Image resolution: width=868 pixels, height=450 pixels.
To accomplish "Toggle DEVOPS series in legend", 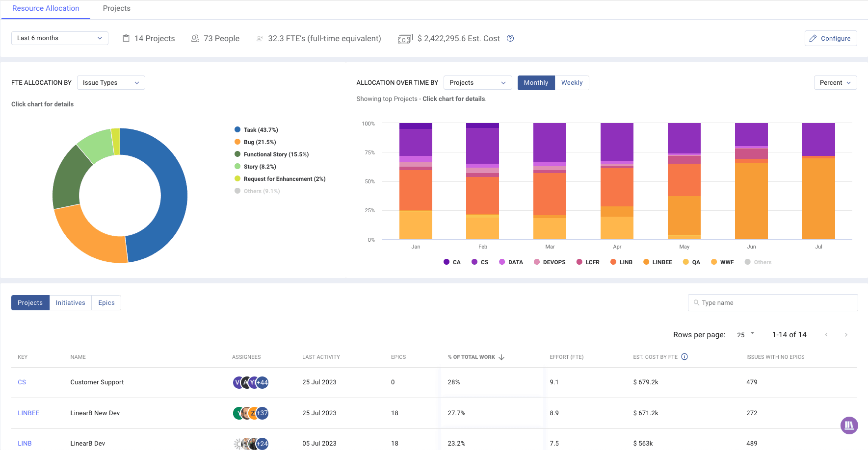I will [x=550, y=262].
